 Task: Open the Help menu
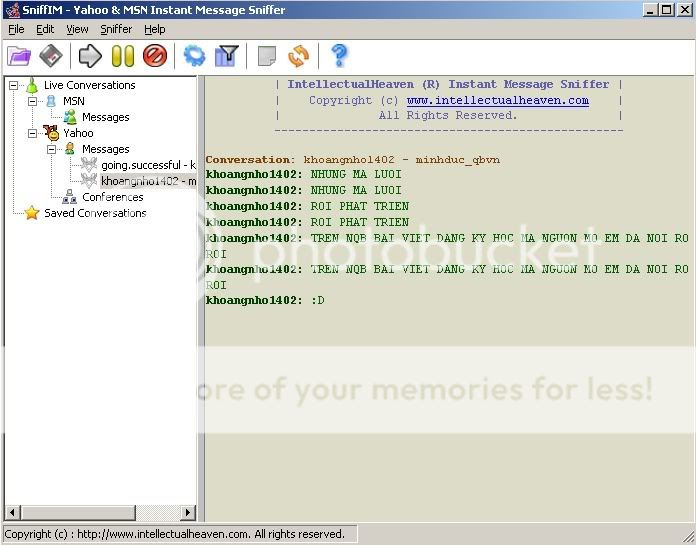(x=154, y=29)
